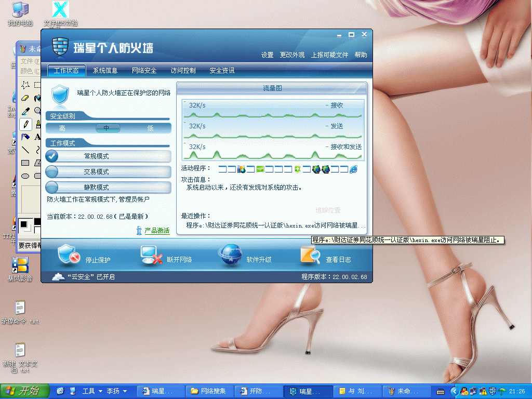This screenshot has height=399, width=532.
Task: Open 未命... Paint taskbar button
Action: tap(406, 391)
